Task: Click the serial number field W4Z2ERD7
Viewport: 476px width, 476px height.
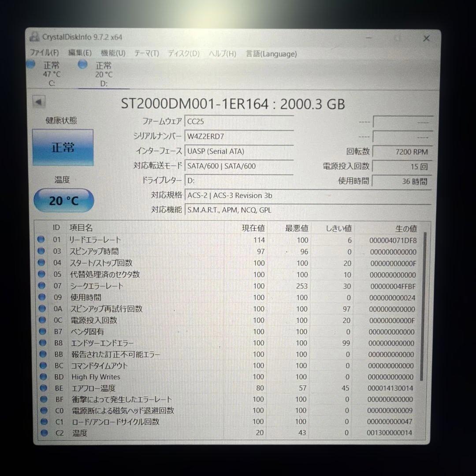Action: click(239, 136)
